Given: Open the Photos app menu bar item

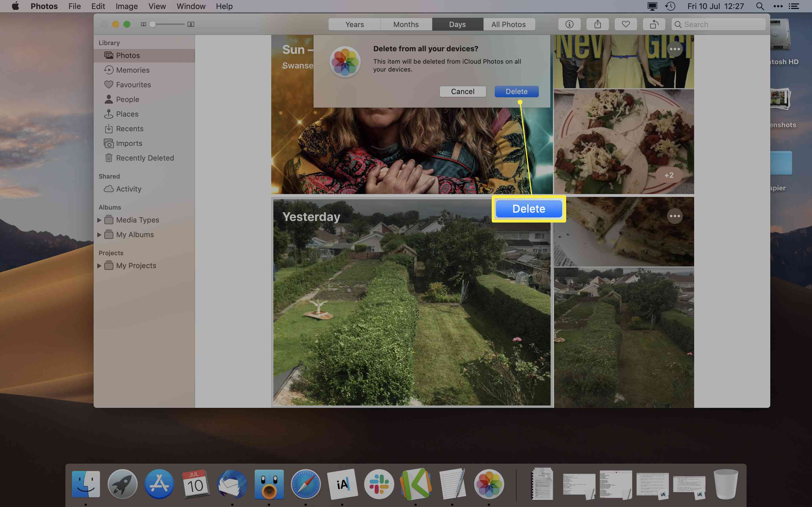Looking at the screenshot, I should click(x=44, y=6).
